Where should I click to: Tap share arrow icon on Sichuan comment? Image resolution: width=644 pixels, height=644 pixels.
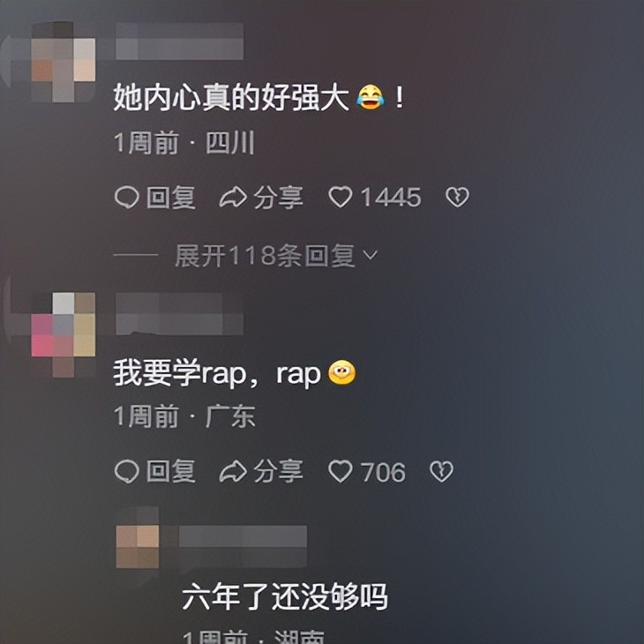point(233,197)
